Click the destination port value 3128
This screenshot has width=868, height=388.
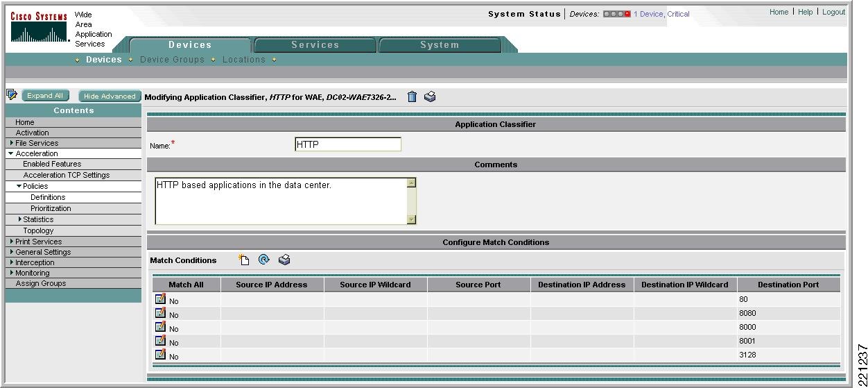(748, 355)
